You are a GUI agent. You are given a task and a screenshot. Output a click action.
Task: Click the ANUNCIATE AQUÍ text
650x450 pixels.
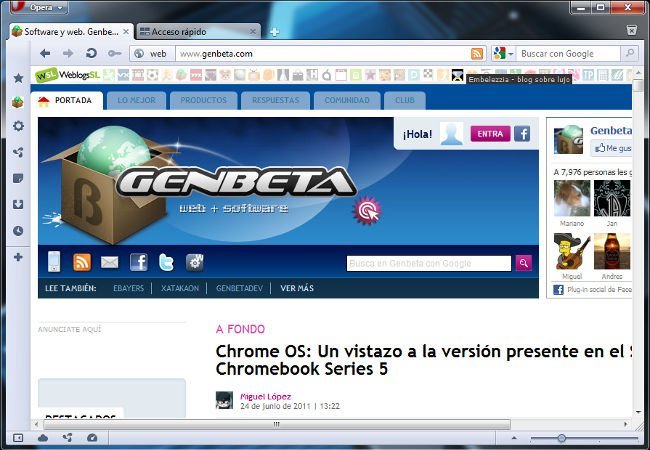(69, 329)
